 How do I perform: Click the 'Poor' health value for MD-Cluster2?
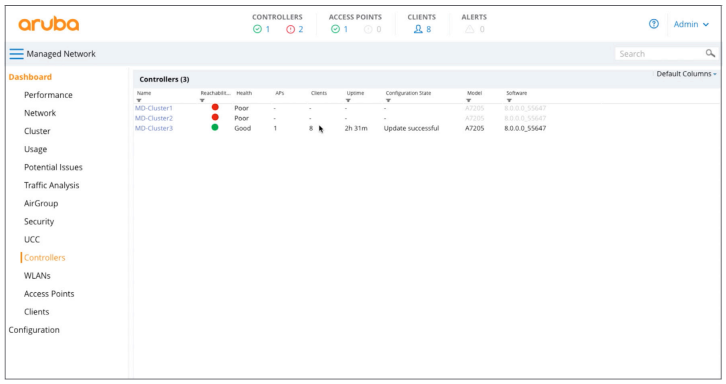(x=241, y=118)
